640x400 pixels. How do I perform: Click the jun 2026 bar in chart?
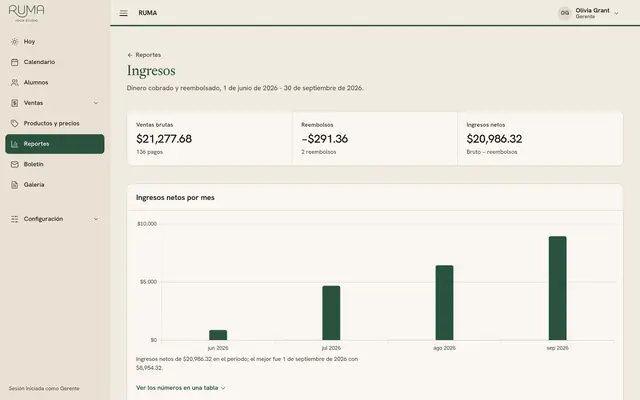tap(218, 335)
